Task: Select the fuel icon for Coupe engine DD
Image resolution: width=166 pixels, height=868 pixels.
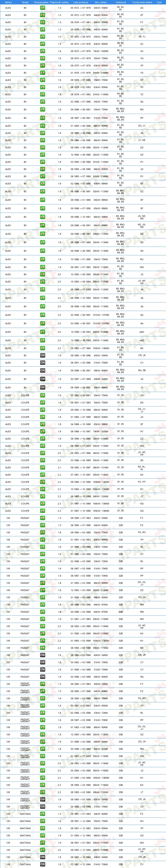Action: click(42, 403)
